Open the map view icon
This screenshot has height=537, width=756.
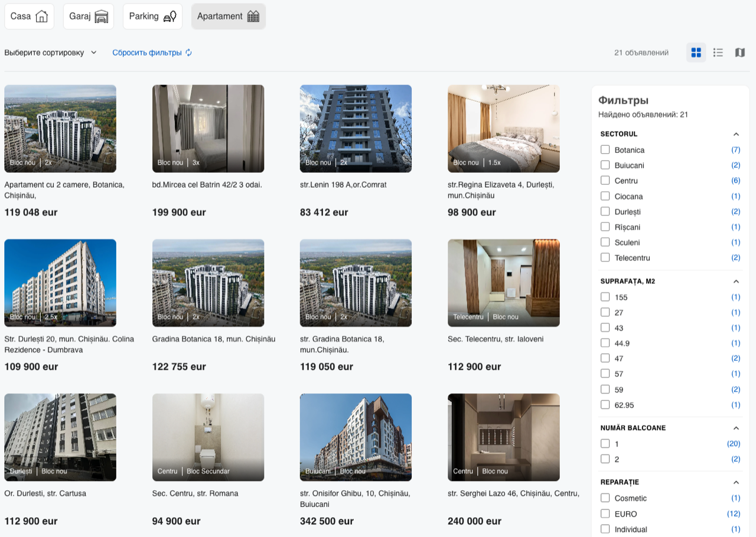pos(740,53)
